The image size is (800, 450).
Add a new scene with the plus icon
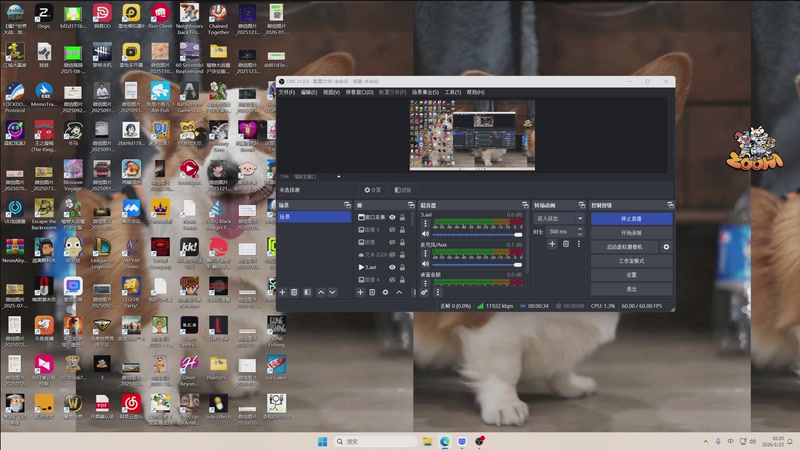[282, 292]
